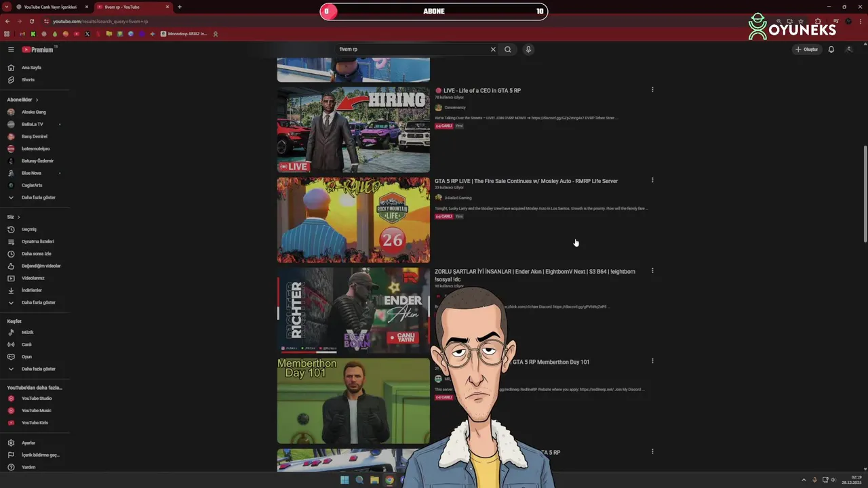
Task: Open options for Memberthon Day 101 video
Action: pos(652,361)
